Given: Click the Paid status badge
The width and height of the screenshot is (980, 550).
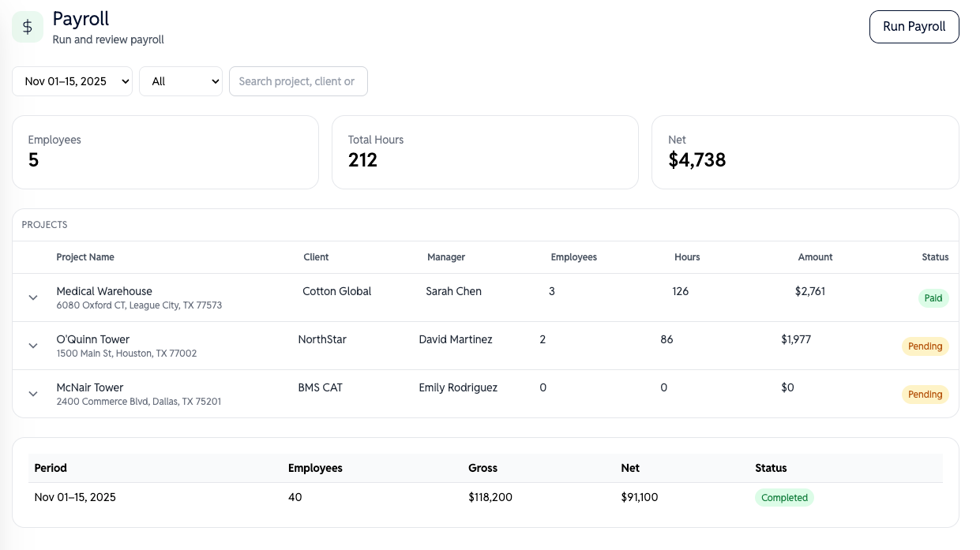Looking at the screenshot, I should pos(933,298).
